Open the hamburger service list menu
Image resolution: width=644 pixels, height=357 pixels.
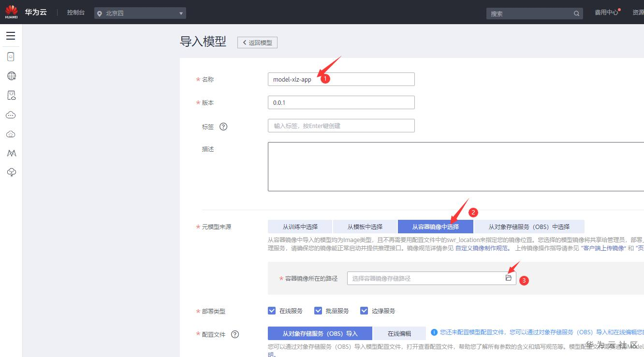pos(11,36)
